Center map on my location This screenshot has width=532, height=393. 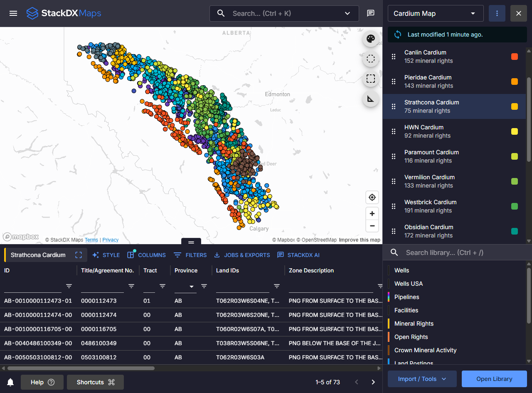point(372,198)
